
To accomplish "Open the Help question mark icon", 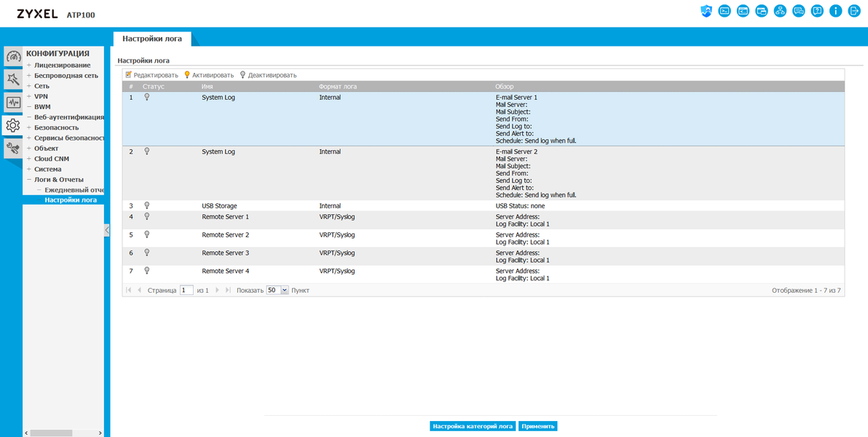I will [817, 10].
